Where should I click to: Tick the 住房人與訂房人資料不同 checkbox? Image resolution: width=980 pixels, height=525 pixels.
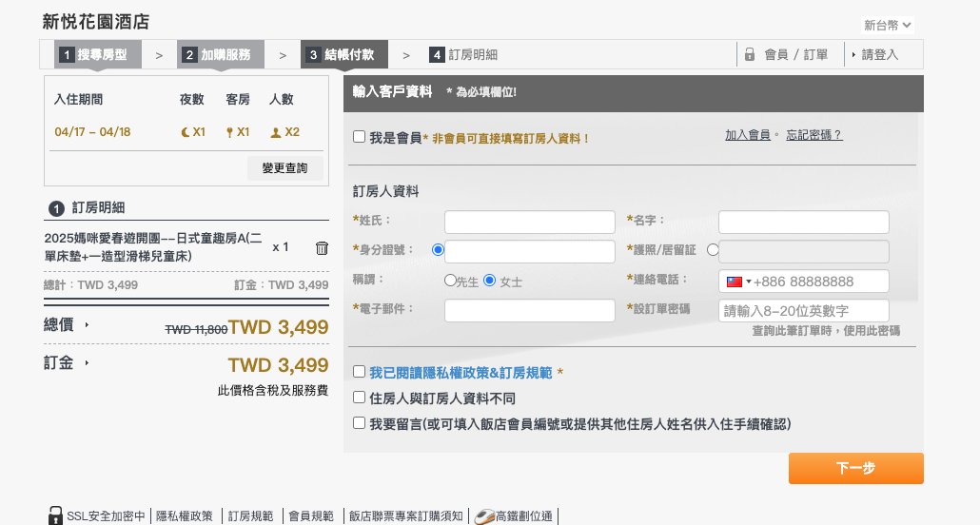tap(359, 398)
